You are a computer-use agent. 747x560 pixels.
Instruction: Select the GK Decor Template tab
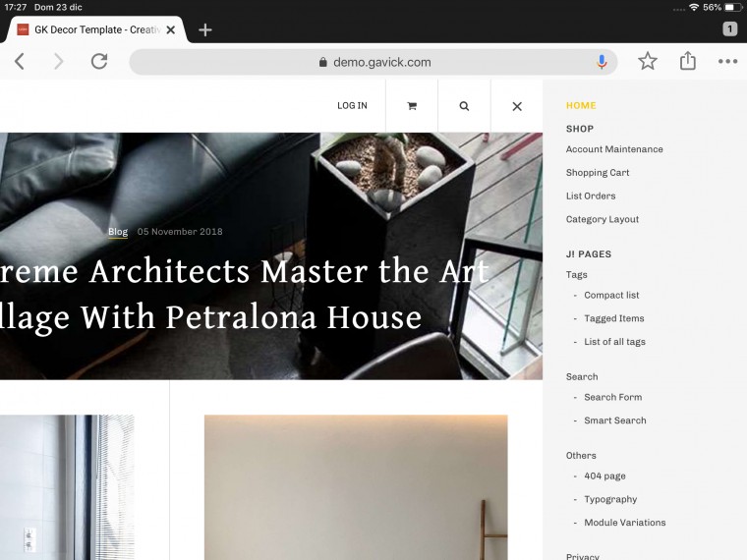click(x=97, y=30)
